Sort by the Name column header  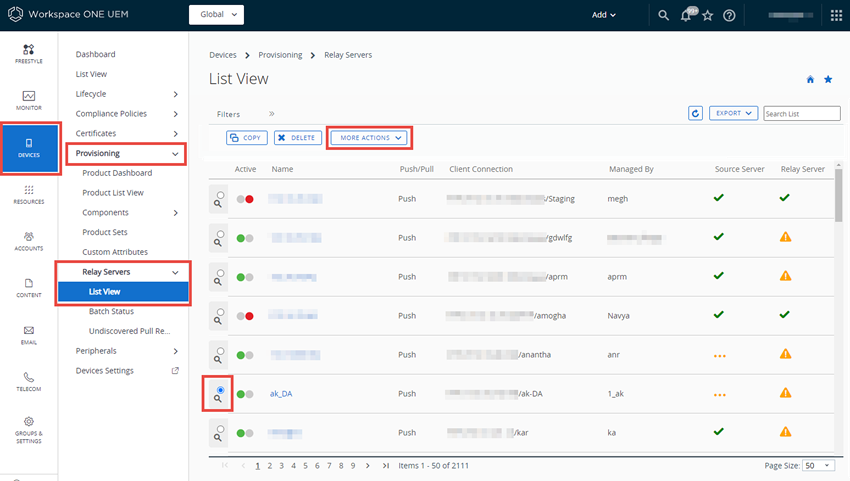point(282,169)
